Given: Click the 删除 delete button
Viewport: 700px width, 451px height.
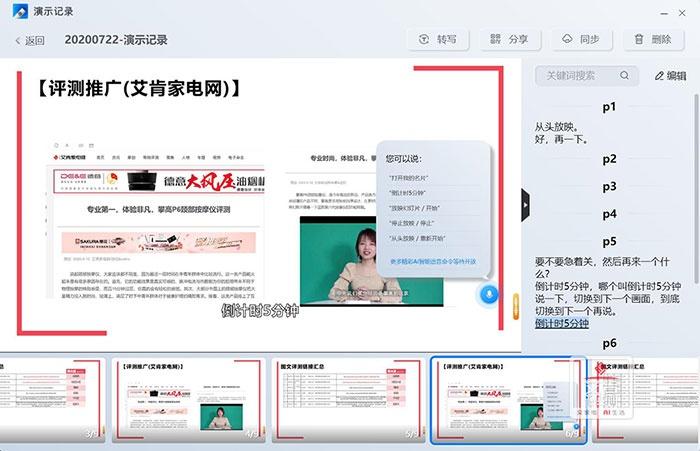Looking at the screenshot, I should pos(653,39).
